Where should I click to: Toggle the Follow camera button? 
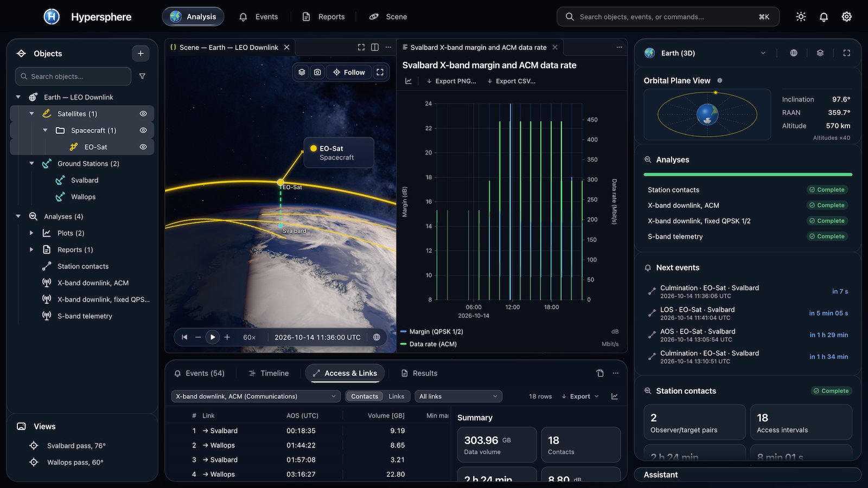(x=349, y=72)
